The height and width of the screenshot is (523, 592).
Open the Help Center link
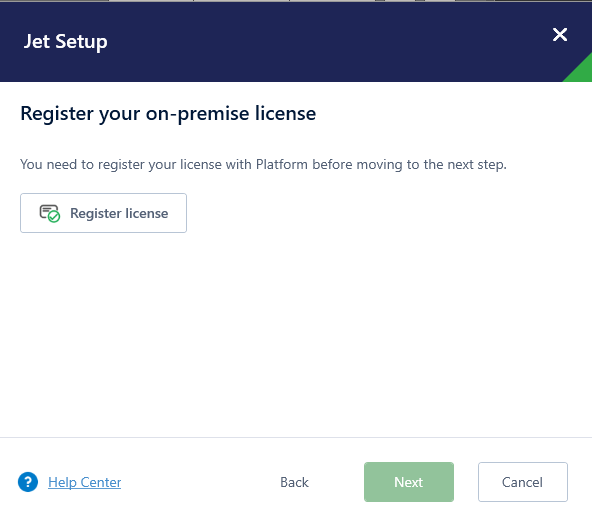(x=85, y=482)
